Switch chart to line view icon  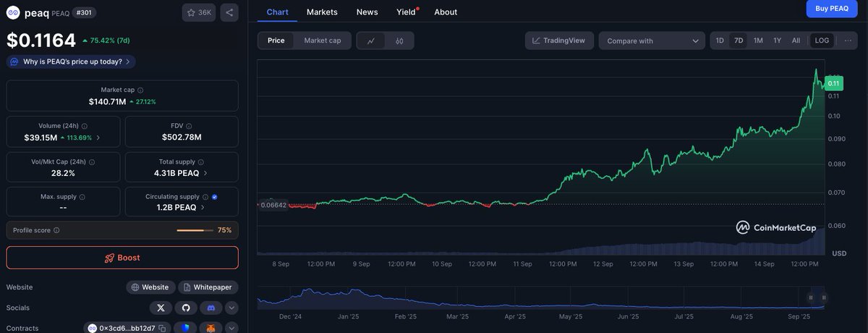[x=371, y=41]
